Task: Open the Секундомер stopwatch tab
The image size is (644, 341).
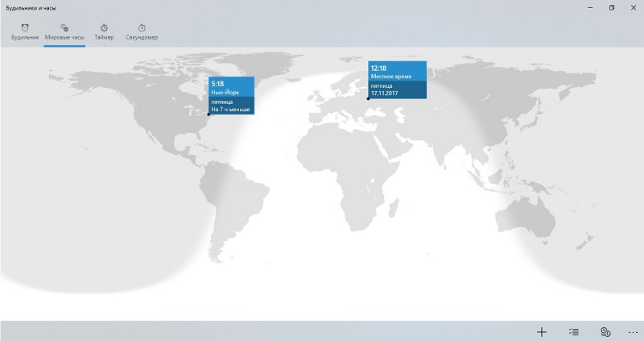Action: pyautogui.click(x=142, y=32)
